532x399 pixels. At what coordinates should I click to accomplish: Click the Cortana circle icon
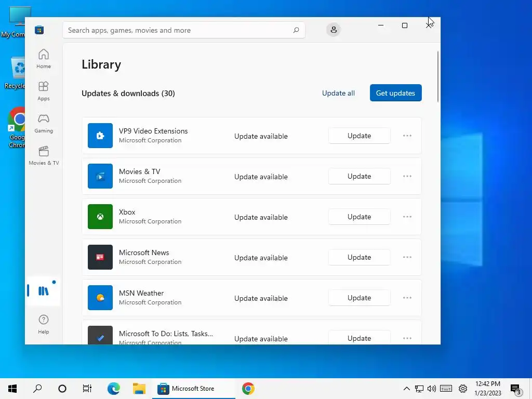coord(62,389)
